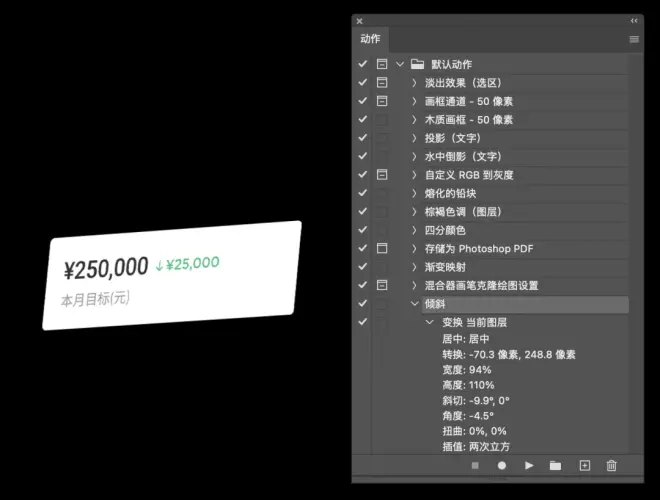
Task: Uncheck the 投影（文字） checkmark
Action: (x=362, y=138)
